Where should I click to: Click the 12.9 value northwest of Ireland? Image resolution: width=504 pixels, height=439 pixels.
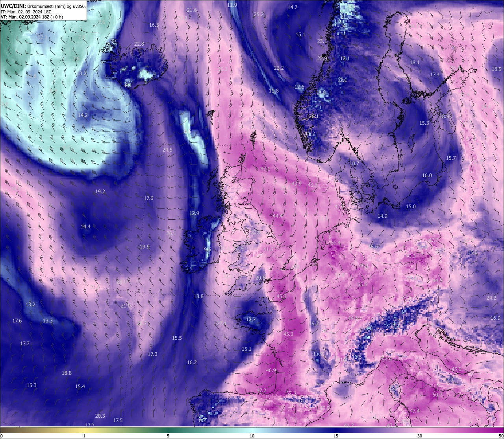coord(194,213)
